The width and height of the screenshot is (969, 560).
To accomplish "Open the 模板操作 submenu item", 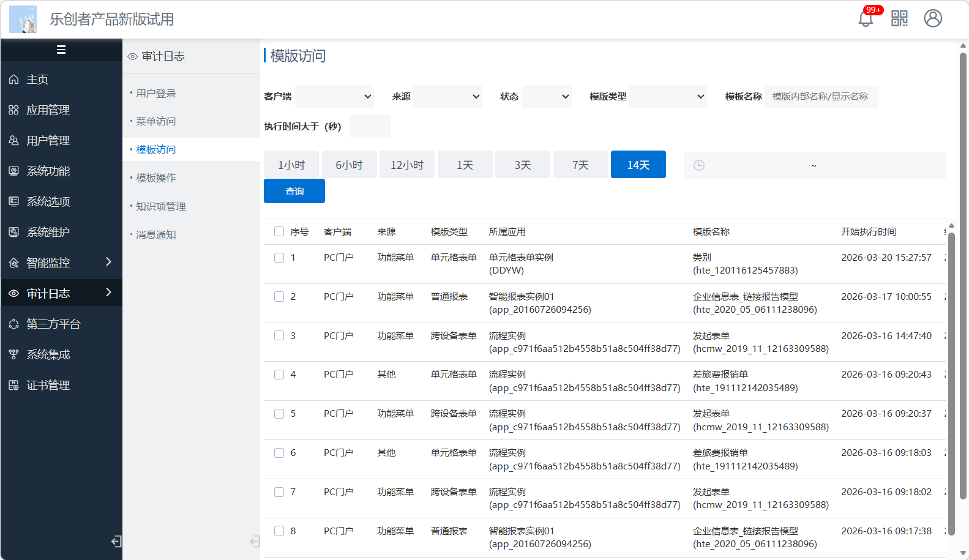I will click(156, 178).
